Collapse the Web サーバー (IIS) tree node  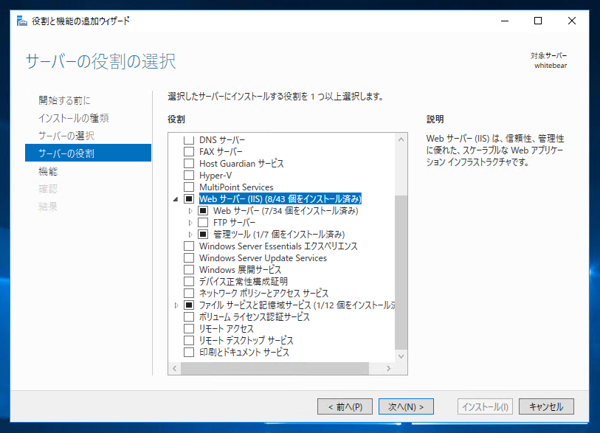point(176,199)
